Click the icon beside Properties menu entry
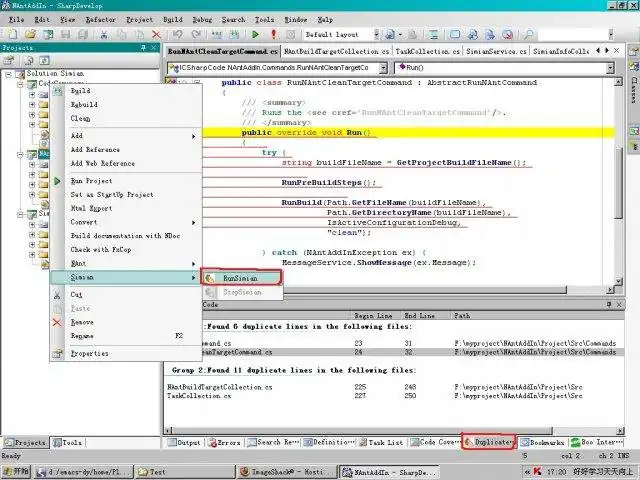The width and height of the screenshot is (640, 480). [57, 353]
